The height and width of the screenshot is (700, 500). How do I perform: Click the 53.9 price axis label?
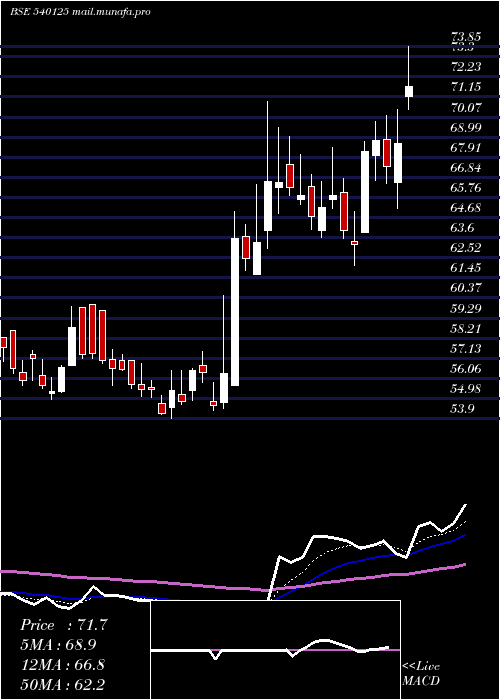[462, 409]
